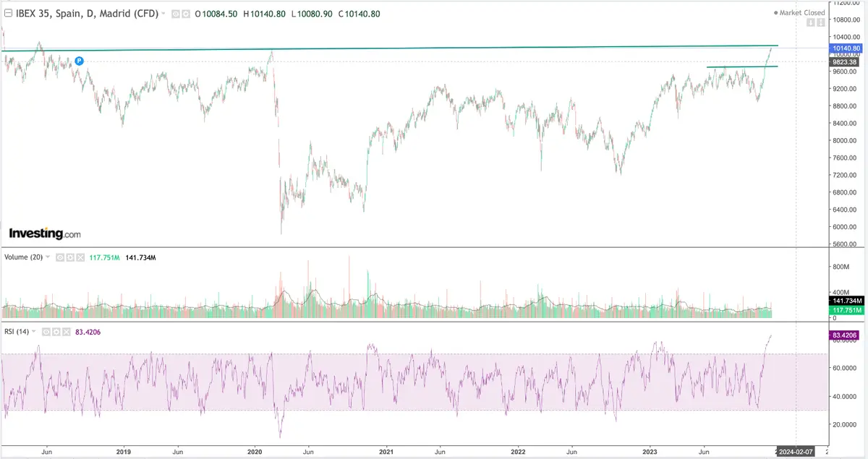
Task: Open the RSI (14) settings gear
Action: [56, 333]
